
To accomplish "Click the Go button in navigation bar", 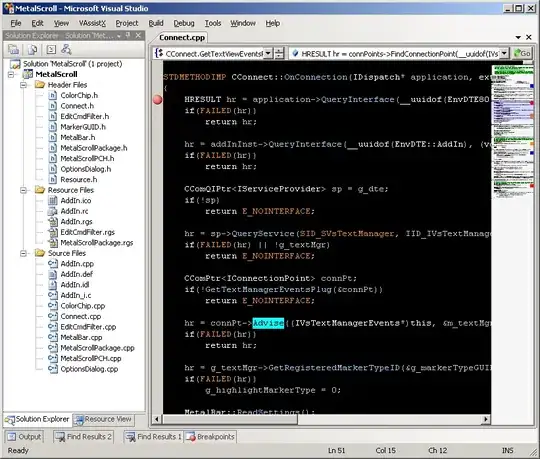I will click(x=522, y=53).
